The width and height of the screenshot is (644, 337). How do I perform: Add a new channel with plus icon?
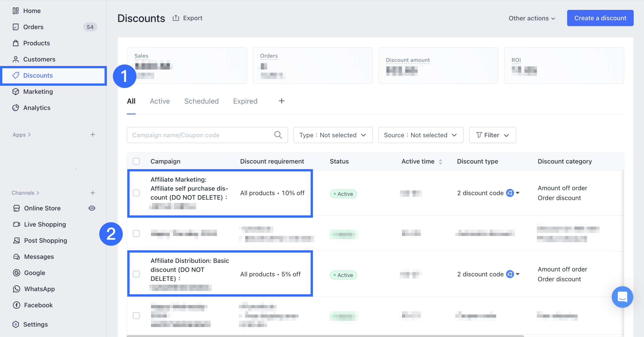(93, 193)
